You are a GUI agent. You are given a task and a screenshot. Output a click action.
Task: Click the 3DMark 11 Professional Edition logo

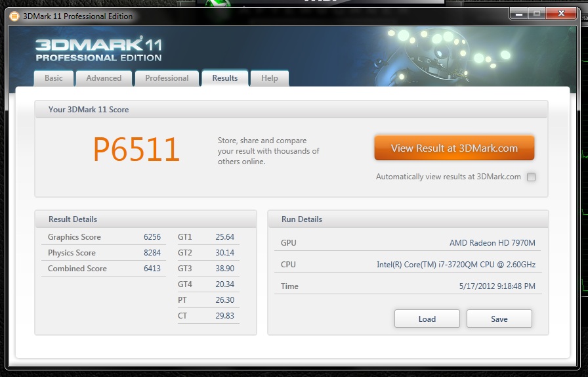(x=98, y=49)
